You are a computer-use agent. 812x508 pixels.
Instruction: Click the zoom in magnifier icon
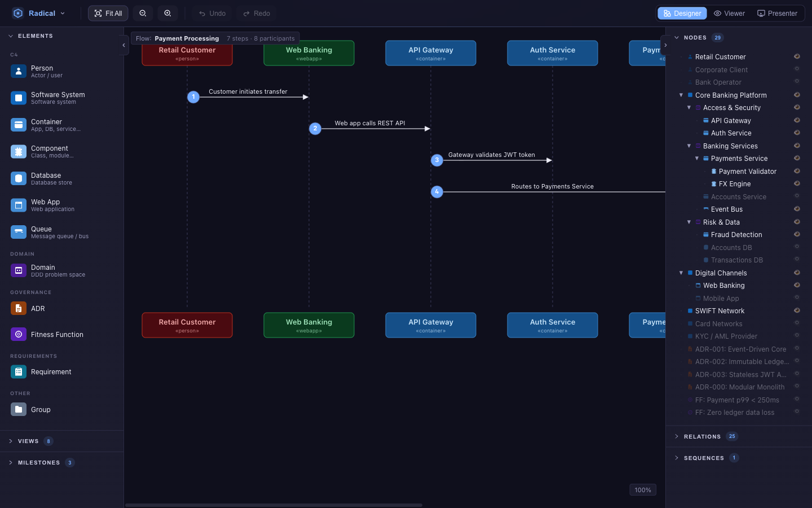167,14
